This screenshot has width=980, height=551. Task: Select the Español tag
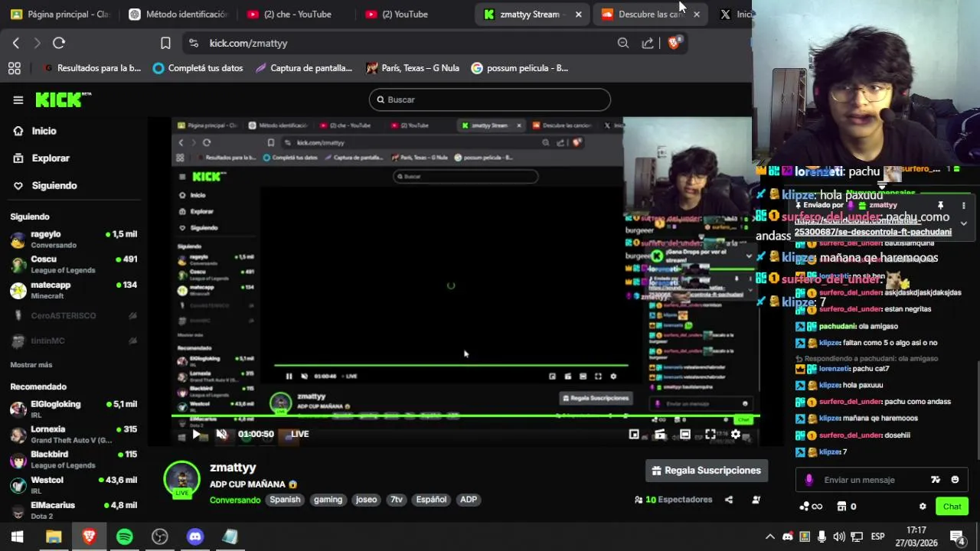[431, 500]
